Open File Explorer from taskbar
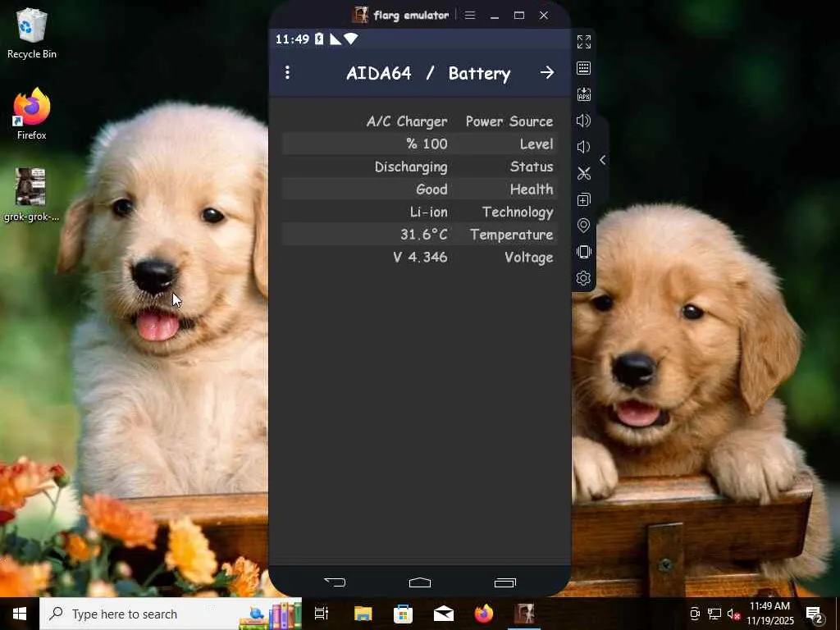The width and height of the screenshot is (840, 630). (x=363, y=614)
